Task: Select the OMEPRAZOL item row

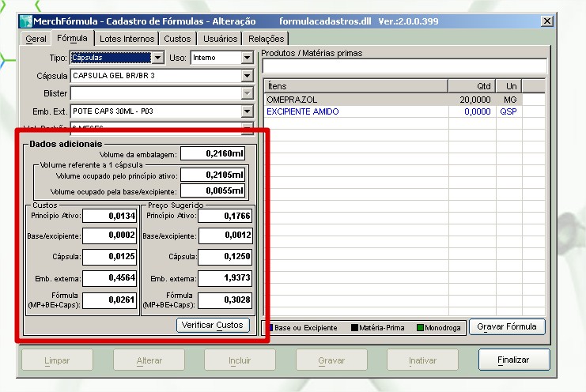Action: coord(356,100)
